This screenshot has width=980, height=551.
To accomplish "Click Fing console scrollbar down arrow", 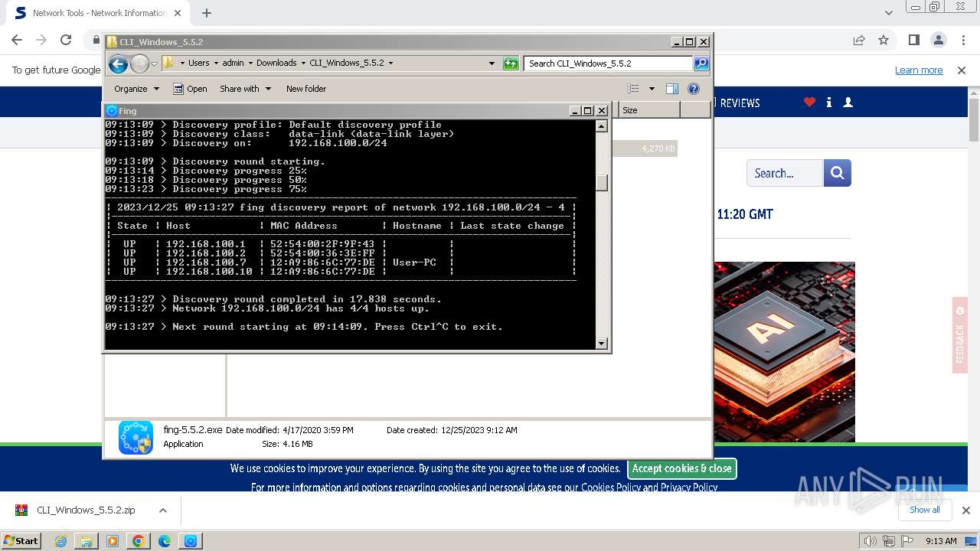I will pyautogui.click(x=602, y=344).
